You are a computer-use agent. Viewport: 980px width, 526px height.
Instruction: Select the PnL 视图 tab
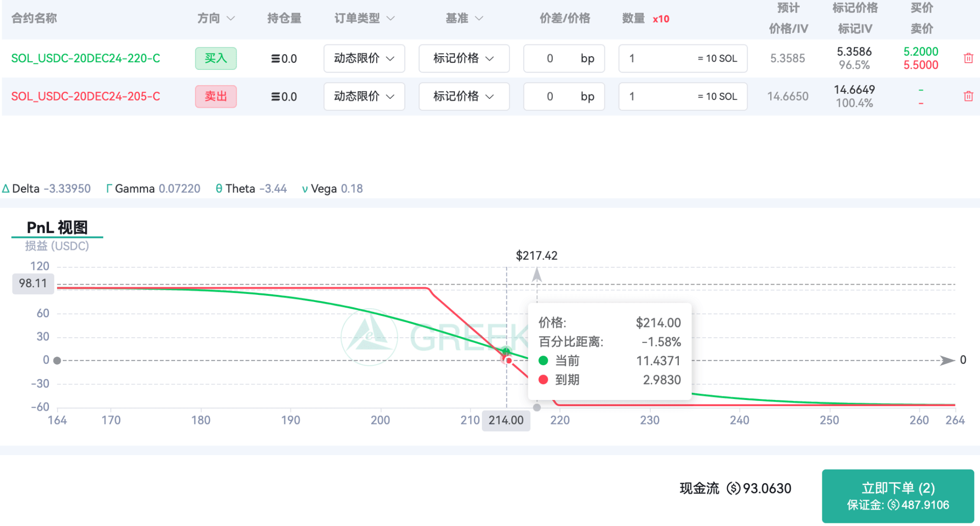coord(57,228)
